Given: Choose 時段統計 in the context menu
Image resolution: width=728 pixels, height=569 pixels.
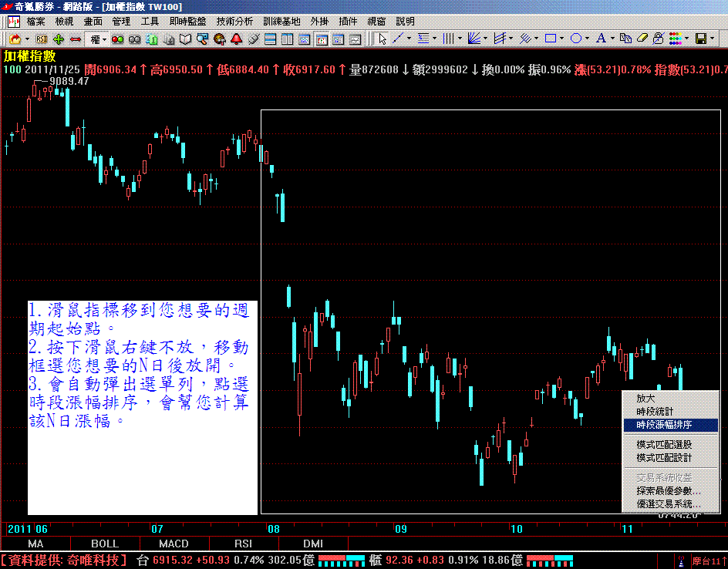Looking at the screenshot, I should [x=670, y=412].
